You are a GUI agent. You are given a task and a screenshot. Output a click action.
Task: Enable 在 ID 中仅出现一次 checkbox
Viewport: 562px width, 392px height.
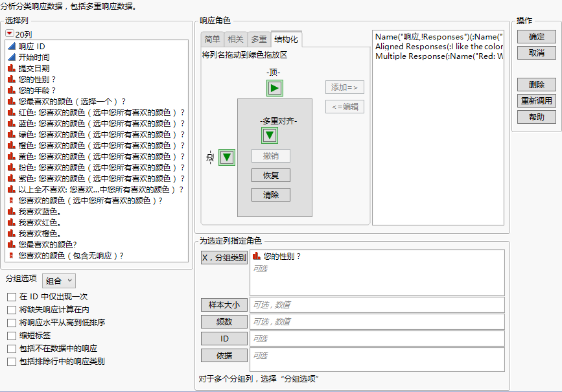pos(12,297)
